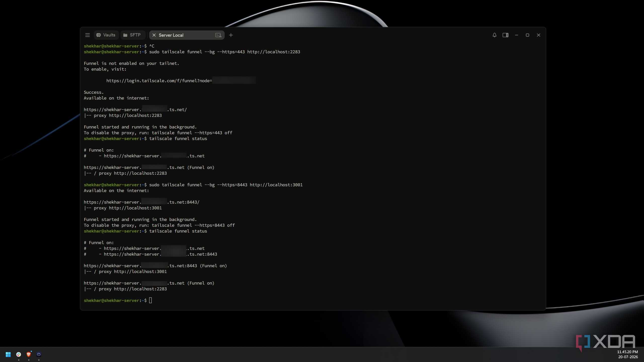The width and height of the screenshot is (644, 362).
Task: Place cursor at the final shell prompt
Action: click(150, 300)
